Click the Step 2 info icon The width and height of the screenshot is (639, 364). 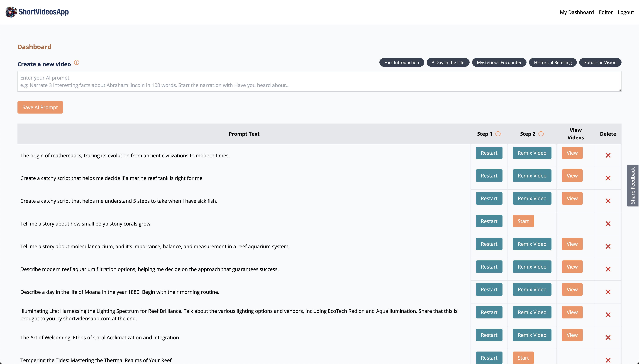tap(541, 134)
